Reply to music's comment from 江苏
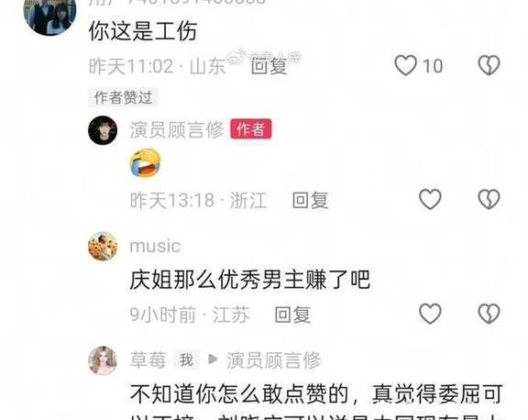This screenshot has width=528, height=420. coord(292,315)
